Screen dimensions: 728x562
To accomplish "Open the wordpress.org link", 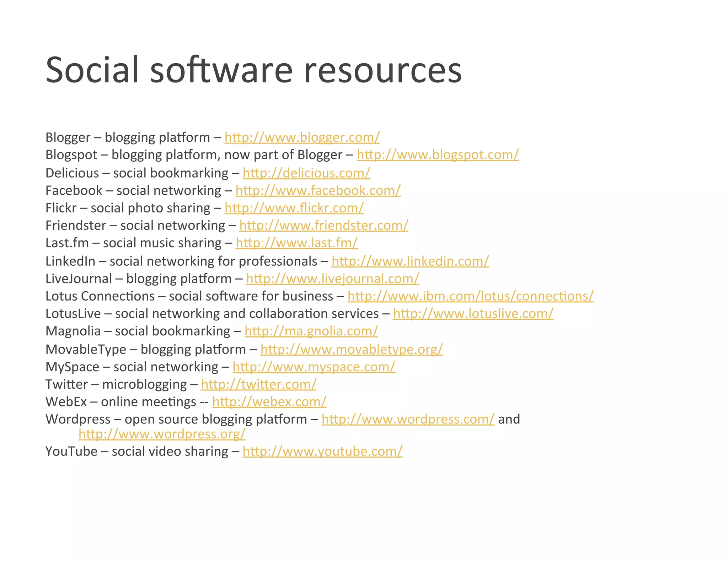I will coord(162,434).
